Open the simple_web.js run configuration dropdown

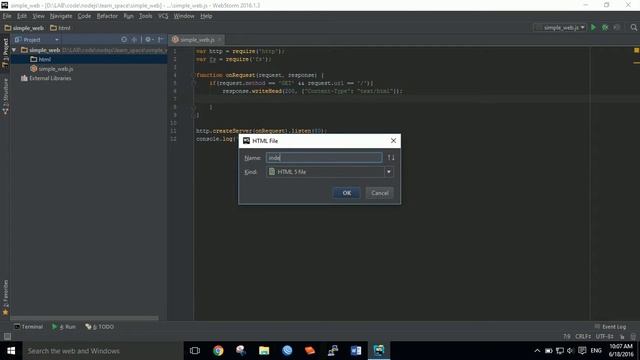click(560, 27)
